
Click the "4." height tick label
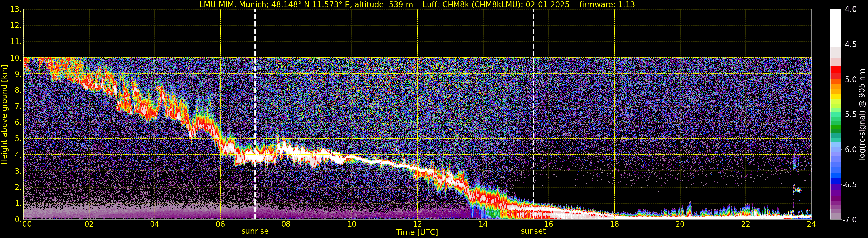click(18, 155)
